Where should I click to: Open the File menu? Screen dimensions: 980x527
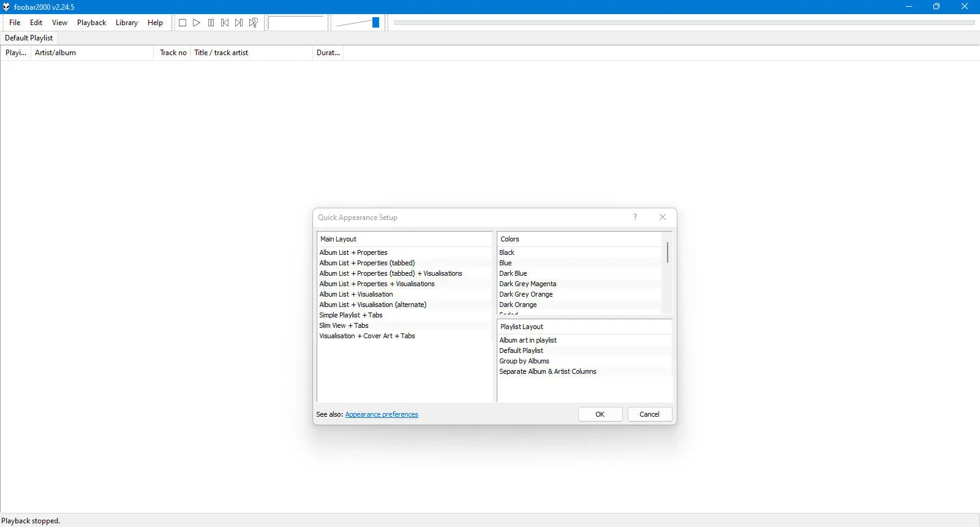[x=15, y=23]
